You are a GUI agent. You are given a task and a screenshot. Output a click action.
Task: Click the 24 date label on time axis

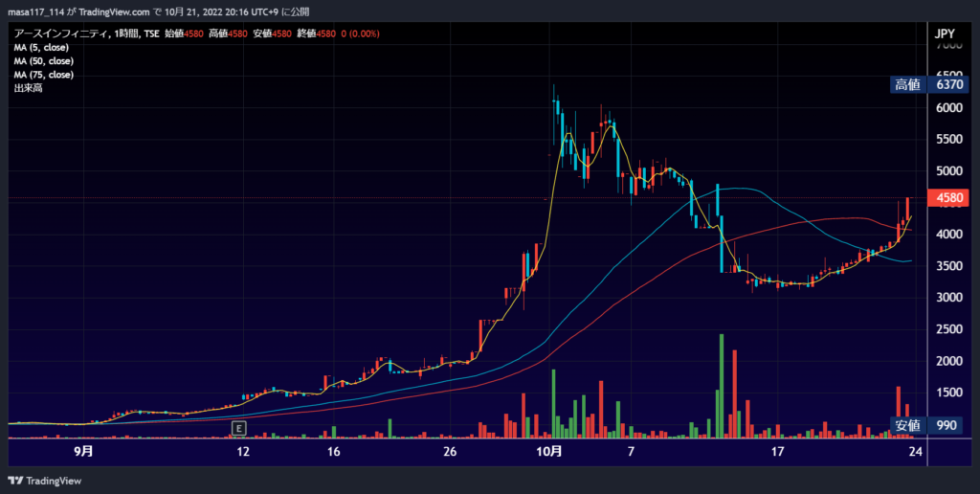coord(916,451)
